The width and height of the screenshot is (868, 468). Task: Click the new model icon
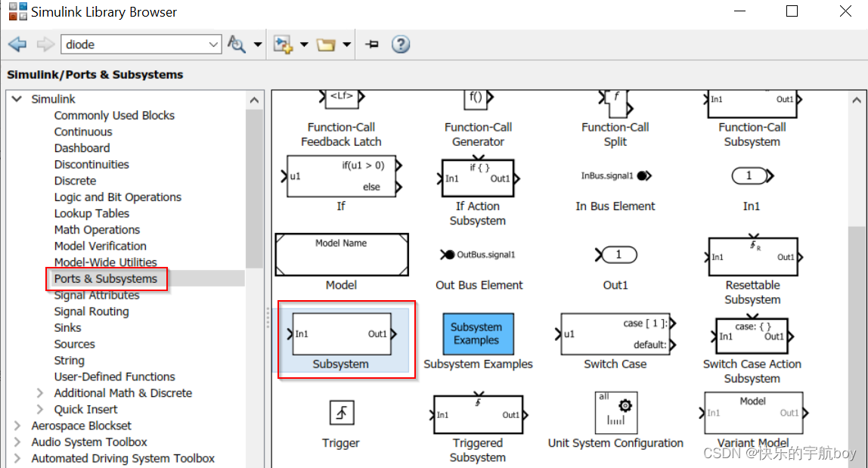point(283,45)
